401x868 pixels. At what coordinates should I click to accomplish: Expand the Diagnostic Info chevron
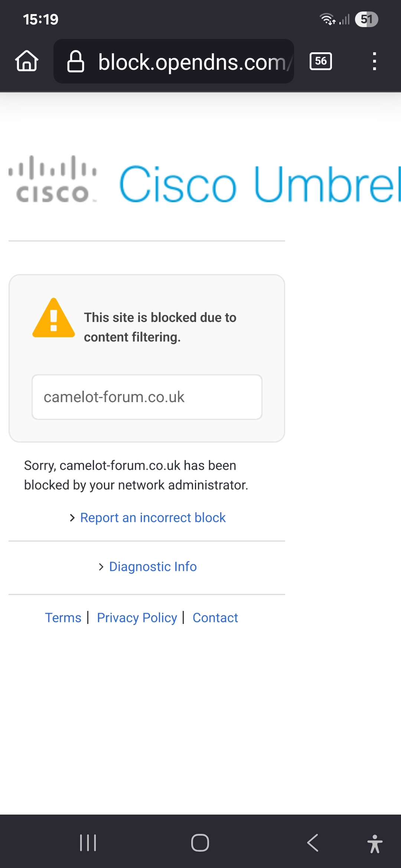(x=101, y=567)
